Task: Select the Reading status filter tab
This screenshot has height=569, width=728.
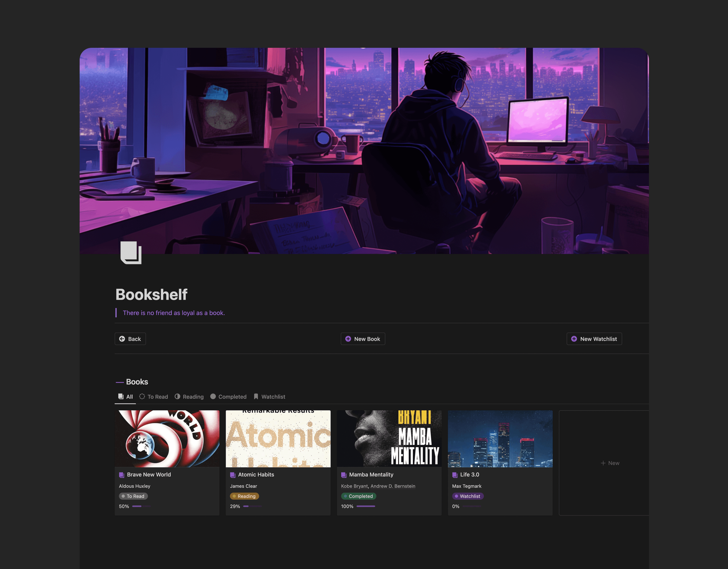Action: pyautogui.click(x=193, y=397)
